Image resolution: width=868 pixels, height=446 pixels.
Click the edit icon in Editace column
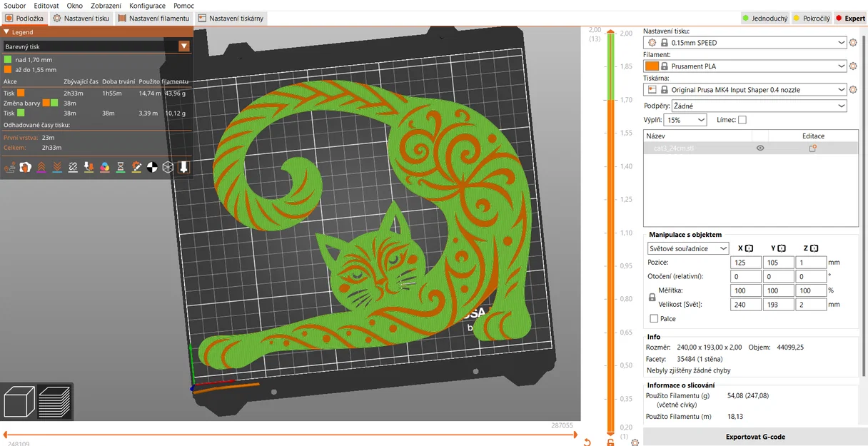coord(812,148)
